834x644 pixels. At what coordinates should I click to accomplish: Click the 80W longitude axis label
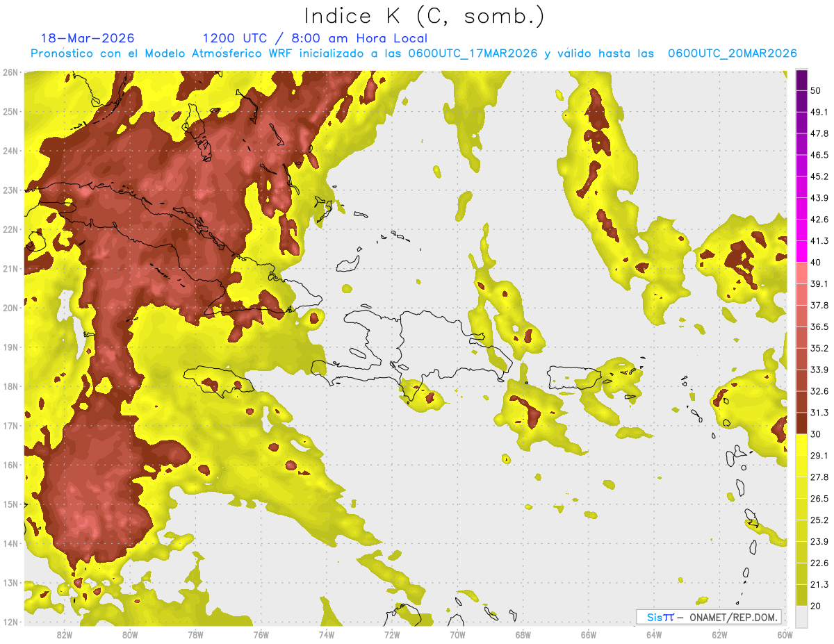[130, 635]
